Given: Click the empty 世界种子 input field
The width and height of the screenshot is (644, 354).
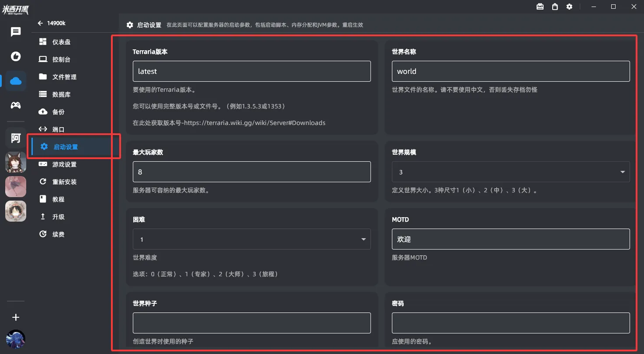Looking at the screenshot, I should point(252,323).
